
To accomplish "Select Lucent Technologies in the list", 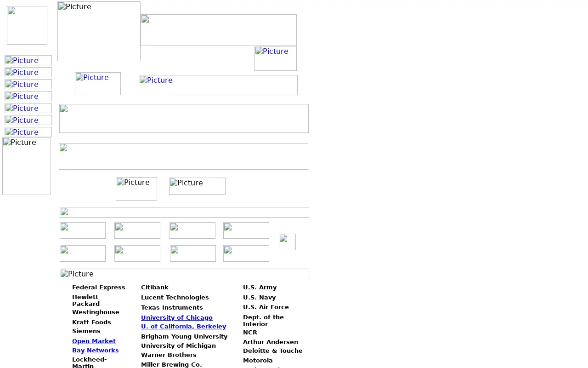I will 175,298.
